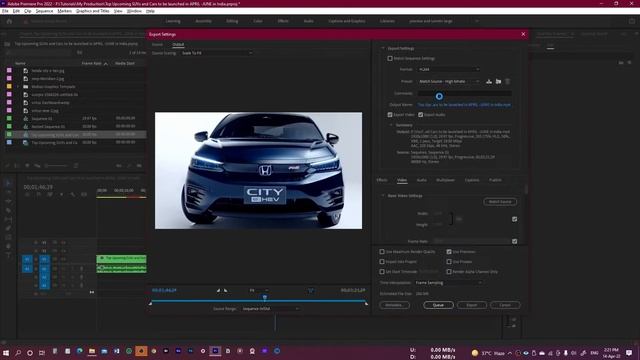
Task: Select the Pen tool in tools panel
Action: tap(8, 229)
